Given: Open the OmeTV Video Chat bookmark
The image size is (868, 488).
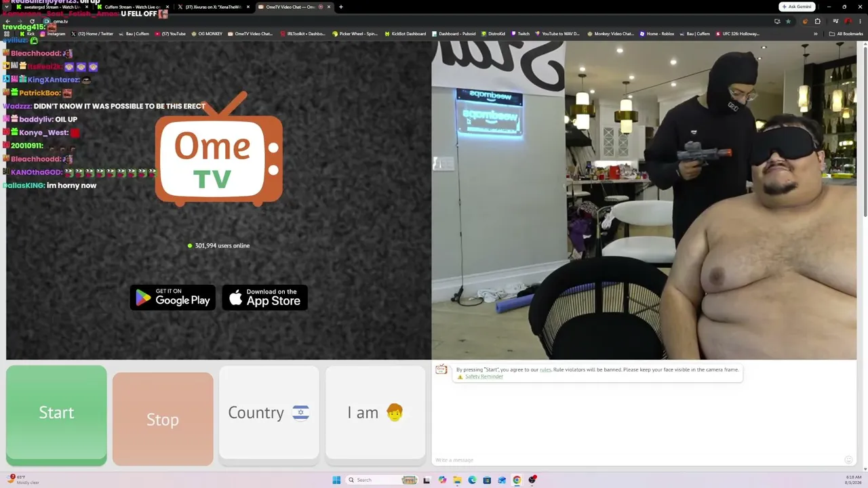Looking at the screenshot, I should [250, 34].
